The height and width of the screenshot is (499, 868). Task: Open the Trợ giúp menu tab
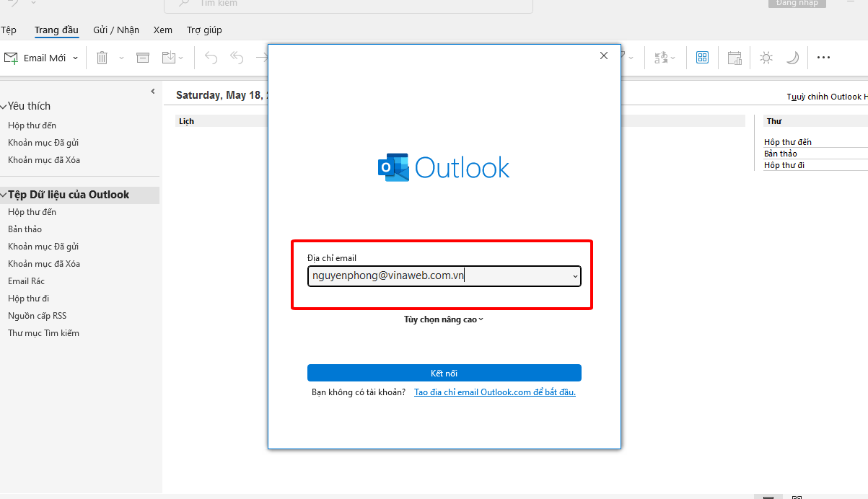(x=204, y=30)
